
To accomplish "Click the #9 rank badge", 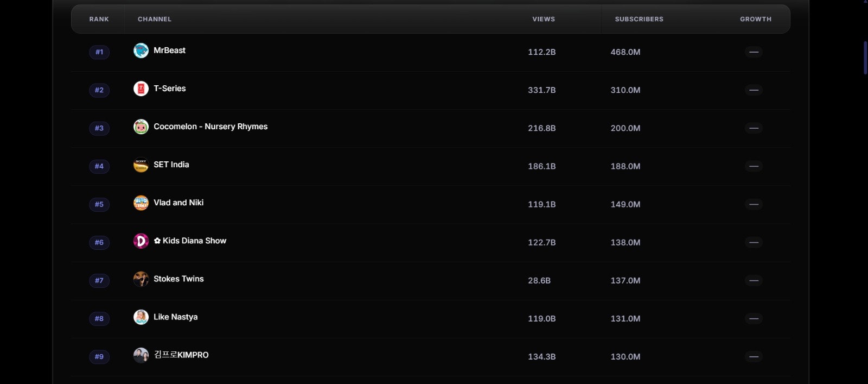I will point(99,356).
